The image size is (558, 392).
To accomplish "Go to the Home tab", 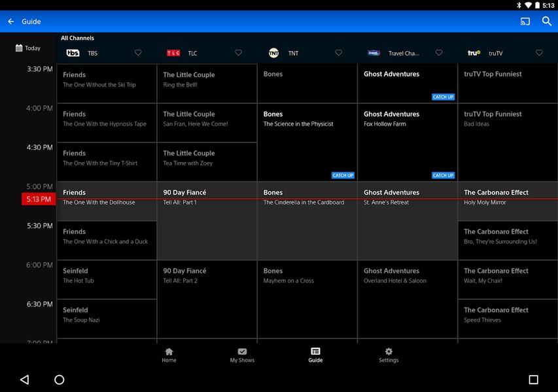I will coord(169,355).
